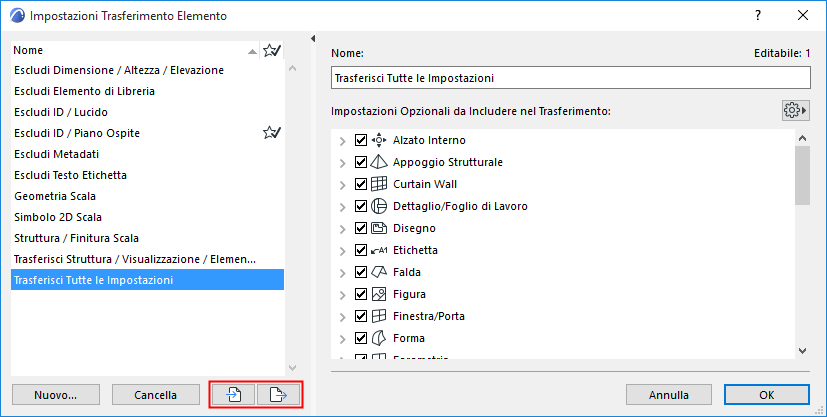Disable the Finestra/Porta checkbox
827x417 pixels.
pyautogui.click(x=361, y=316)
